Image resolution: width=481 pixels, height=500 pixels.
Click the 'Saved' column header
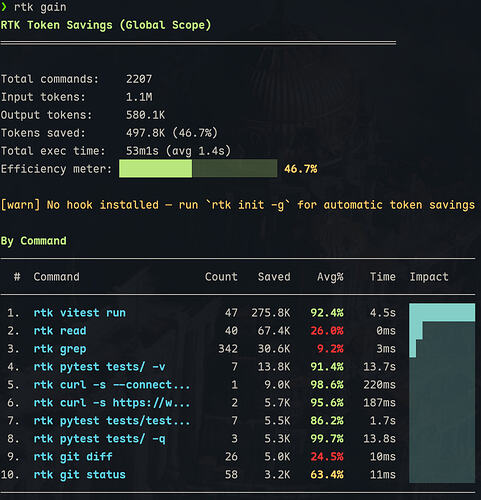click(274, 277)
